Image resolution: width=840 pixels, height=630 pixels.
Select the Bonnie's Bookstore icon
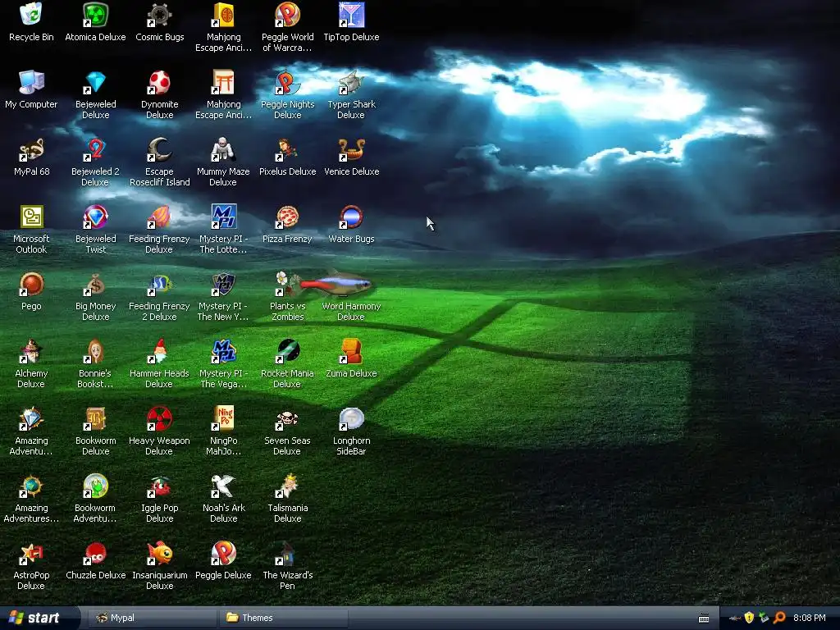coord(95,351)
